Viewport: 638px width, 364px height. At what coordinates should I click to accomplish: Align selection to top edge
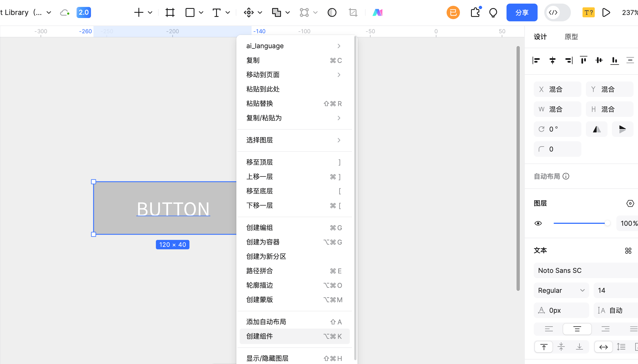point(584,60)
